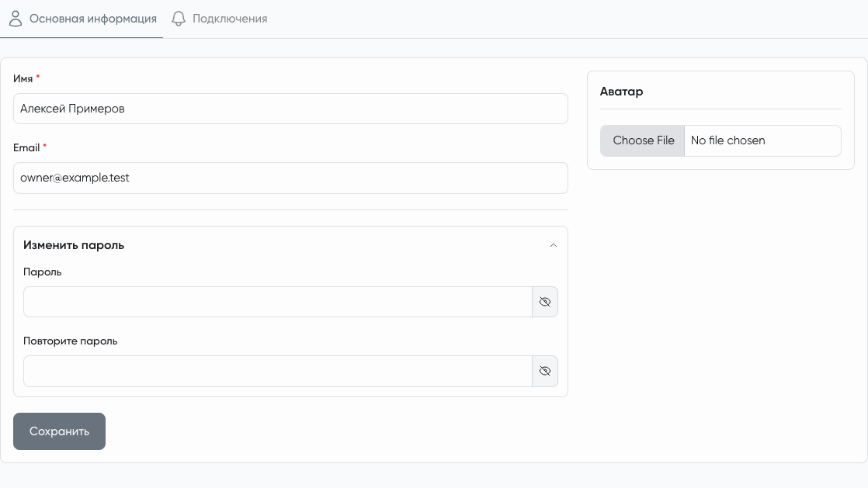868x488 pixels.
Task: Click the No file chosen text
Action: [x=728, y=140]
